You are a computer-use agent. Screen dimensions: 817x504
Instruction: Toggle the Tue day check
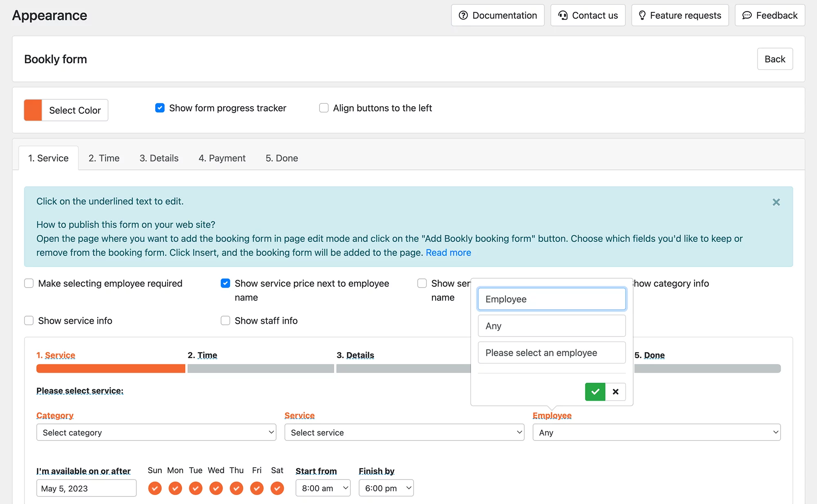coord(196,488)
